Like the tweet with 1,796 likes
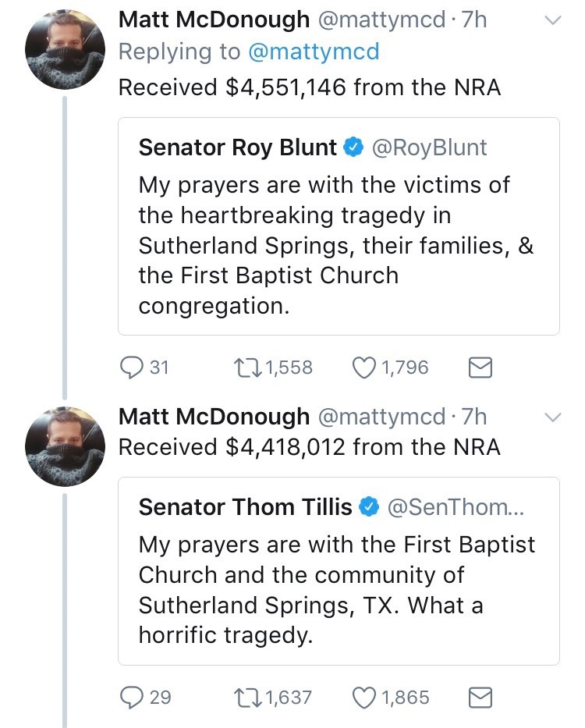 tap(365, 367)
